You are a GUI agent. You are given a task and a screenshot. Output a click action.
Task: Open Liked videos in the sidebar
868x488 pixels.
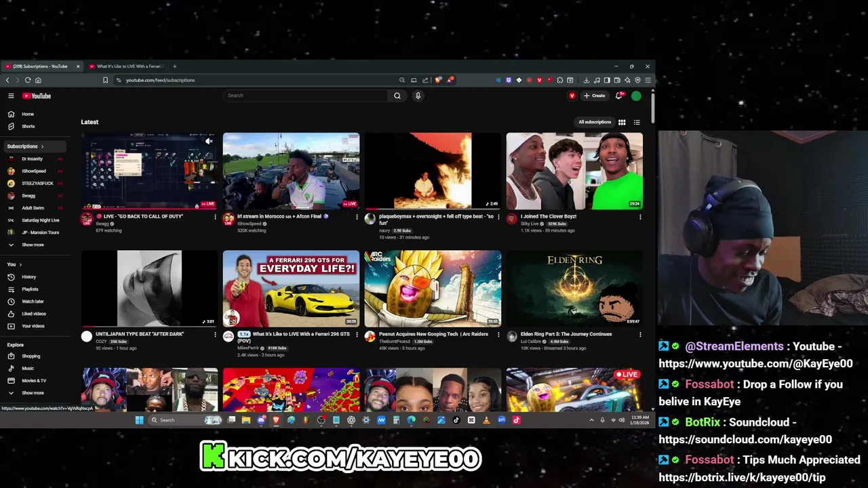click(x=35, y=314)
